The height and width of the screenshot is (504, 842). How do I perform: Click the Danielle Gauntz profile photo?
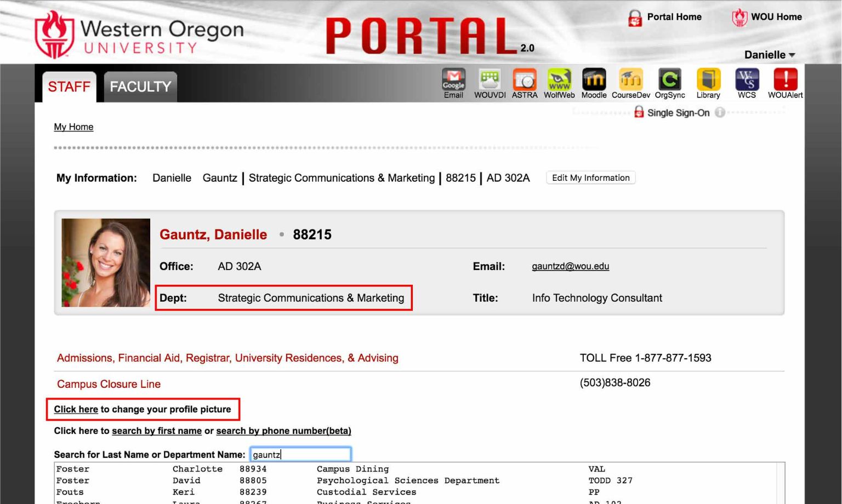click(106, 262)
